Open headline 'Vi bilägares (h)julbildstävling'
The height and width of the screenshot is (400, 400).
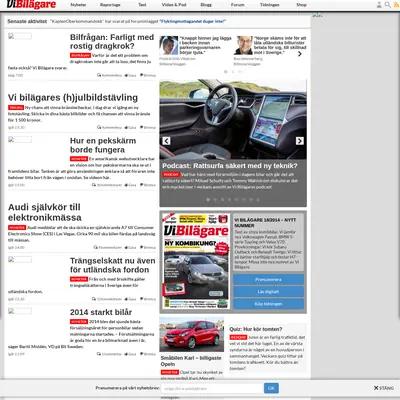(73, 98)
